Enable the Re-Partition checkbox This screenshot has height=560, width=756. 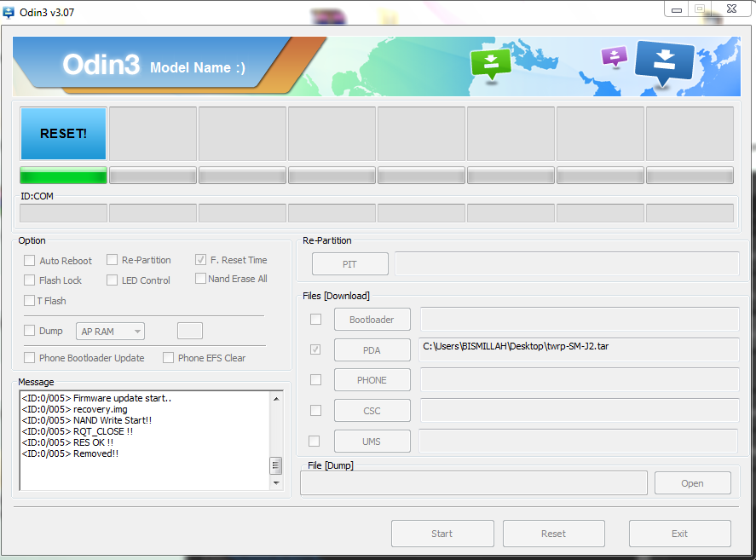112,260
